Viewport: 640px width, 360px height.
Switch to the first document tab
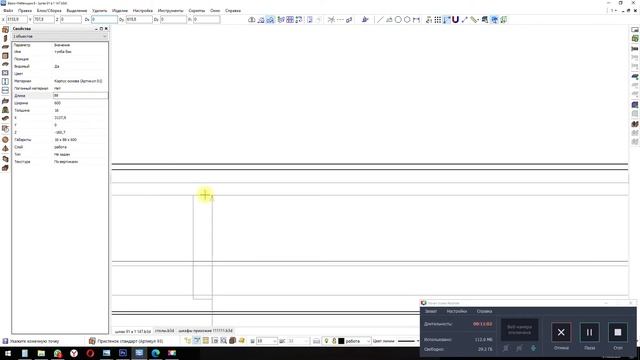coord(132,331)
